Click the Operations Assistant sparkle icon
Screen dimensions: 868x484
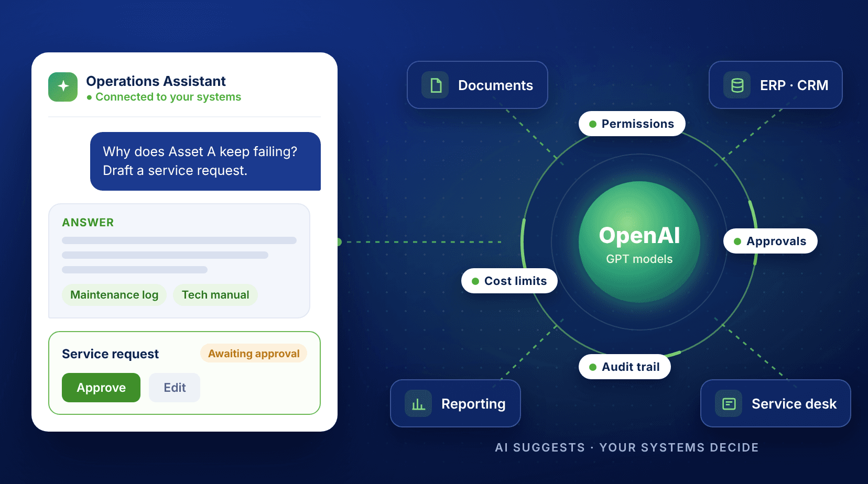tap(63, 87)
